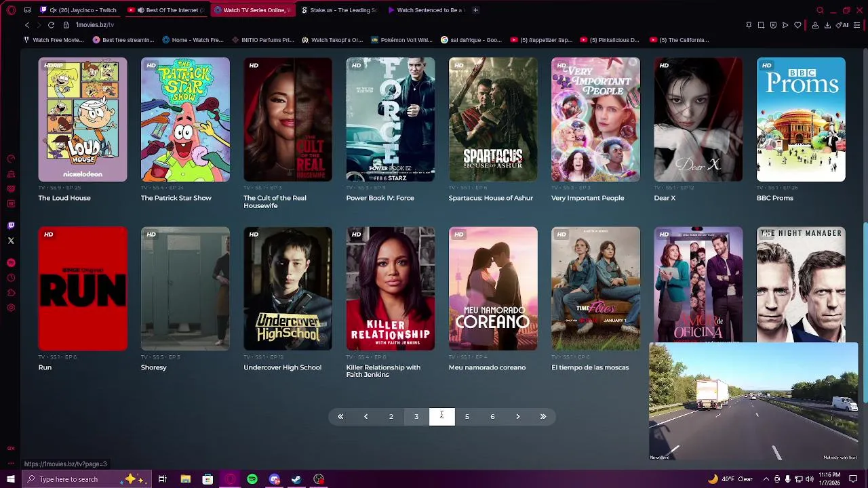Open a new browser tab
Screen dimensions: 868x488
tap(475, 10)
